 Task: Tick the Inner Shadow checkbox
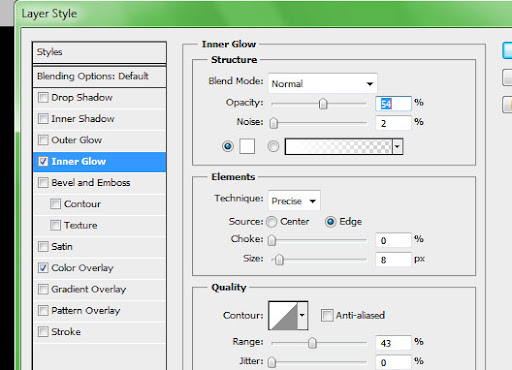pos(43,119)
